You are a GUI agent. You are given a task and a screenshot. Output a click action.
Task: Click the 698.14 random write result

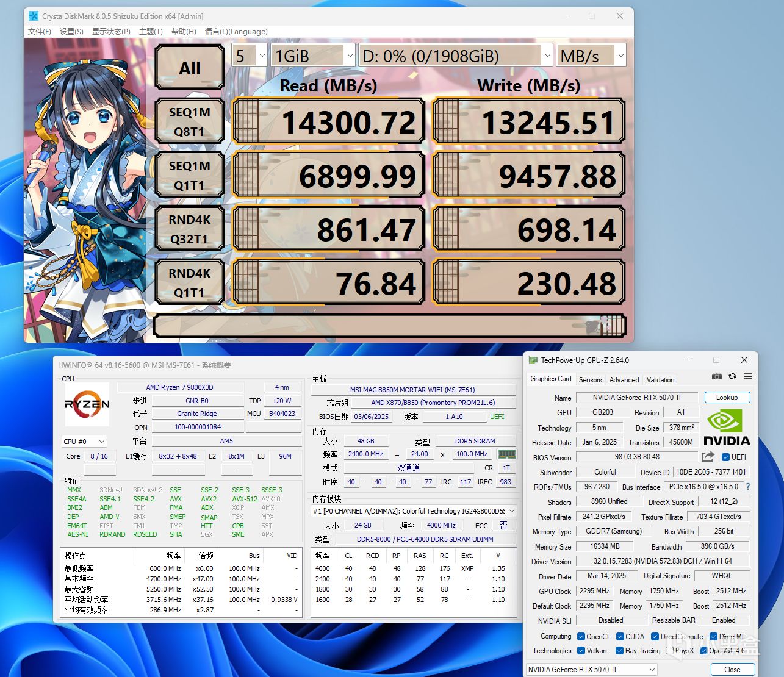(x=529, y=229)
